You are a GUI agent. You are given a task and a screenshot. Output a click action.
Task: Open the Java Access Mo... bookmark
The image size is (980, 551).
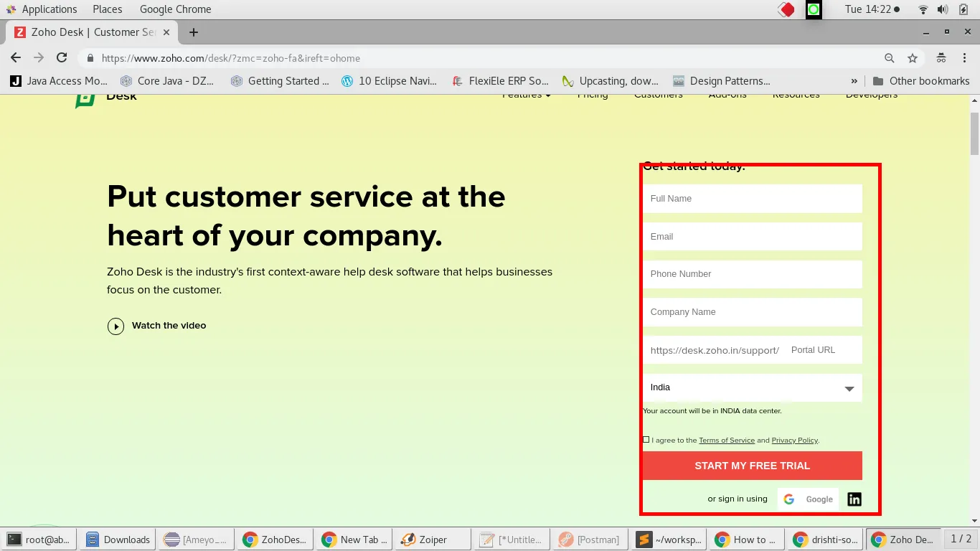coord(59,81)
